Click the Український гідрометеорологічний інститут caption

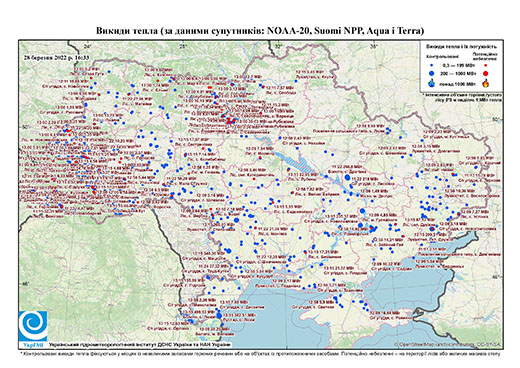(140, 345)
